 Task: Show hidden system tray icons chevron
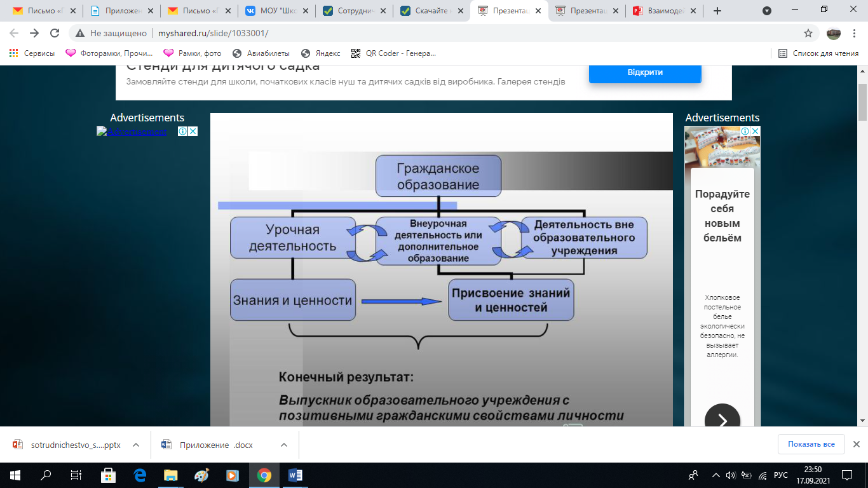pyautogui.click(x=716, y=475)
